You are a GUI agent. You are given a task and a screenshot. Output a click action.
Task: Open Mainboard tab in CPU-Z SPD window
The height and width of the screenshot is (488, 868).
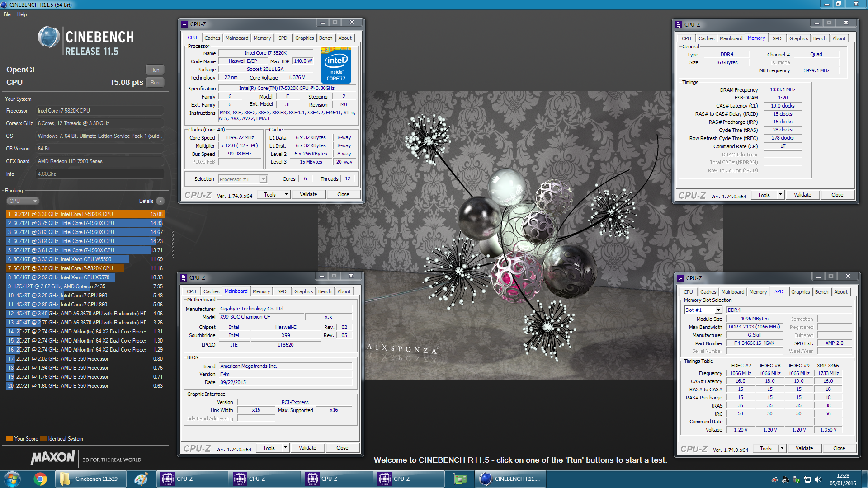coord(733,292)
